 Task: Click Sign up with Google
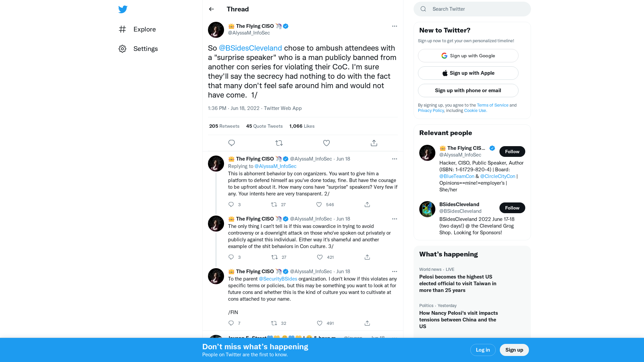[468, 56]
